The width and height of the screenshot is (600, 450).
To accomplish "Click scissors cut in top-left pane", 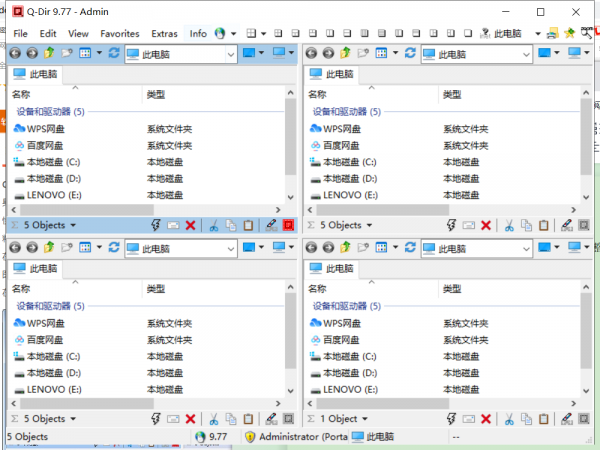I will [214, 225].
